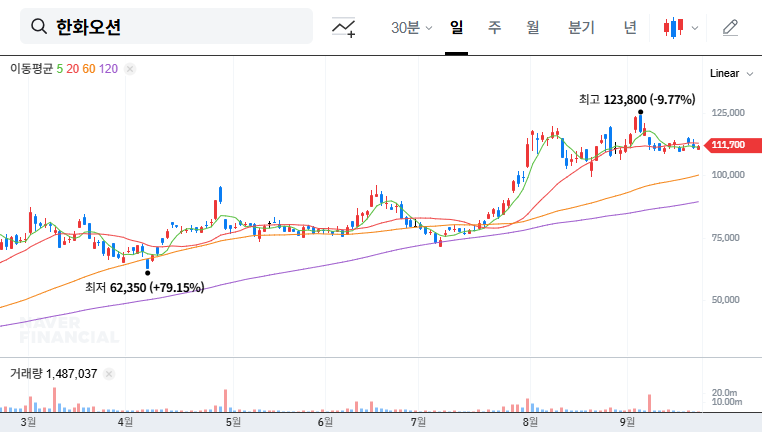
Task: Click the search magnifier icon
Action: [x=39, y=26]
